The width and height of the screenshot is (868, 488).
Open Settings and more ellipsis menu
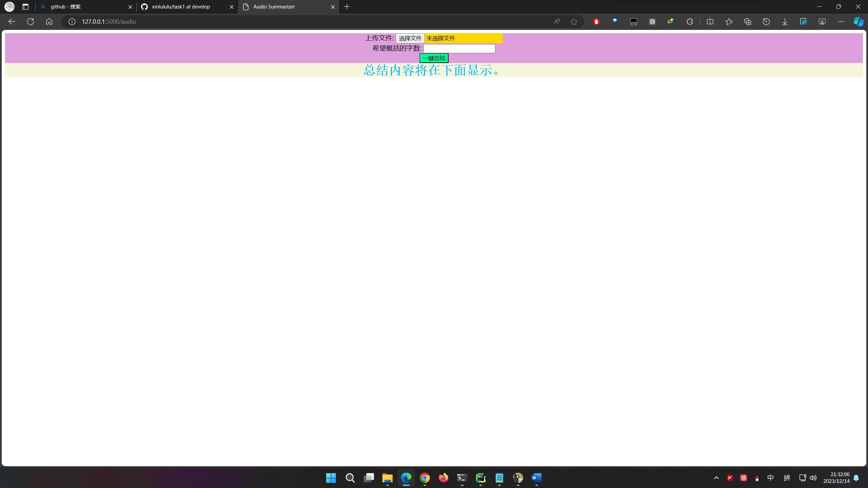(841, 22)
